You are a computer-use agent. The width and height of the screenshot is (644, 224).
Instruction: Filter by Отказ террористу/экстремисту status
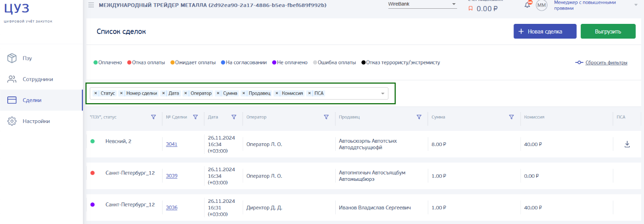click(400, 62)
